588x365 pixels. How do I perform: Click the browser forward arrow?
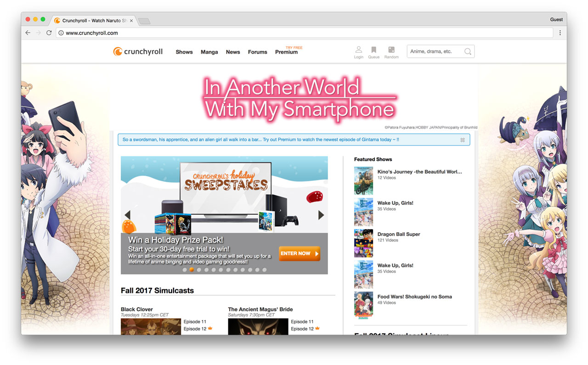(39, 33)
